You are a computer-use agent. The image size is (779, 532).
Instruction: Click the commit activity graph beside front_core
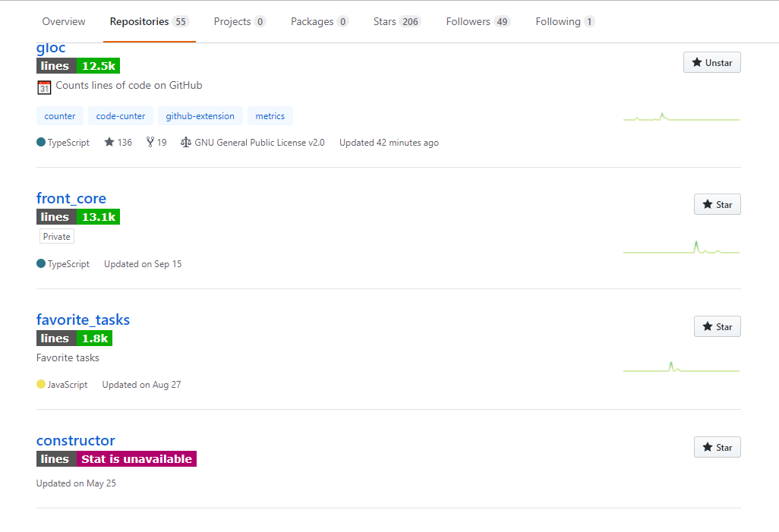pyautogui.click(x=681, y=246)
